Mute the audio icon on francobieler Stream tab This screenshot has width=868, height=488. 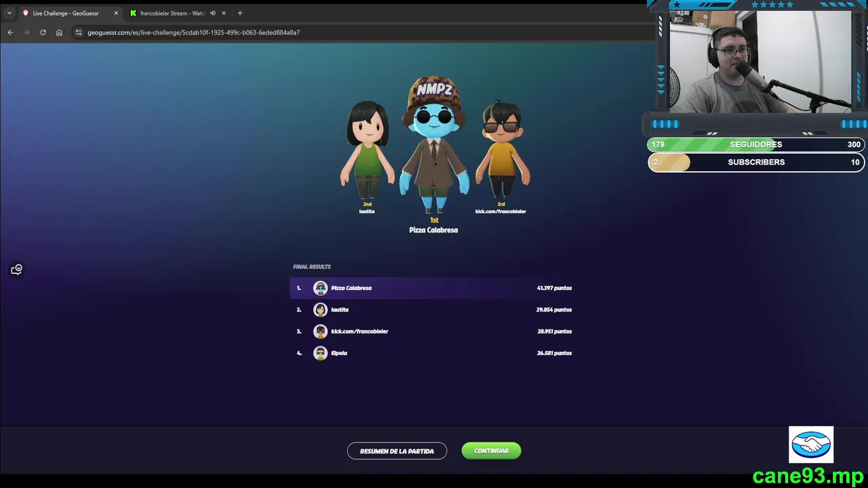coord(213,13)
